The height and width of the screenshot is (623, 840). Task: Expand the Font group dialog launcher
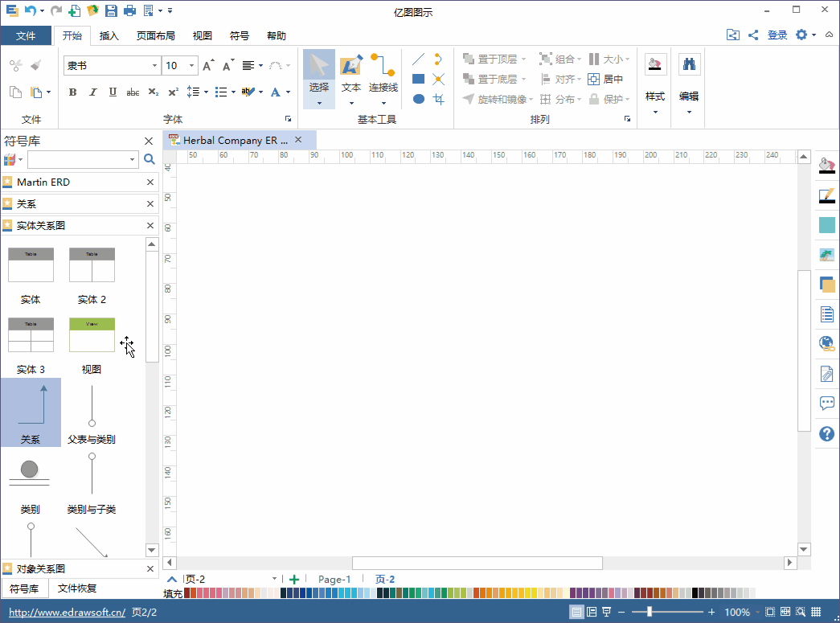coord(288,119)
